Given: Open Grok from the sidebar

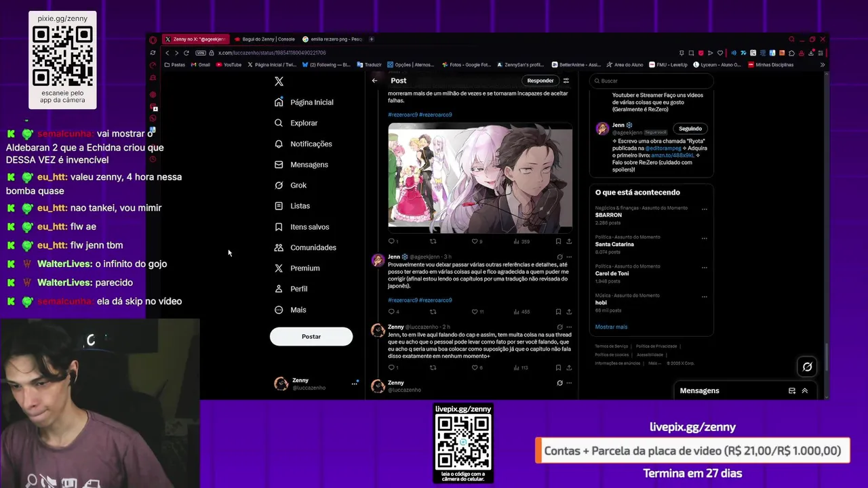Looking at the screenshot, I should click(x=290, y=185).
